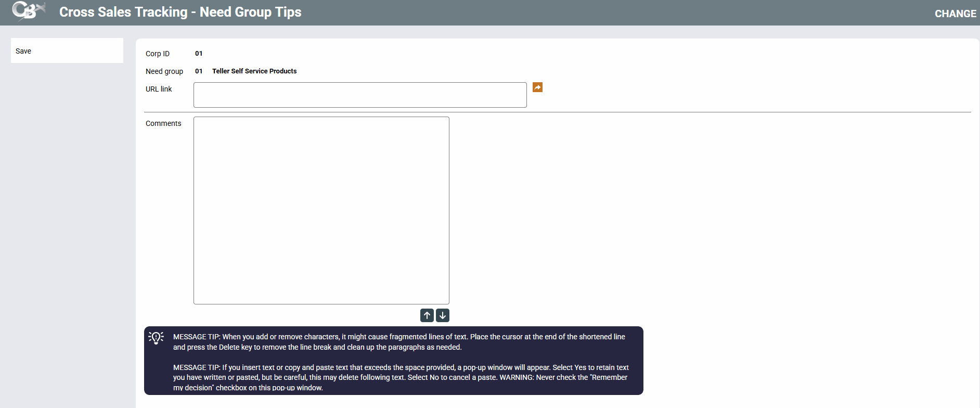Click the Need group label
This screenshot has width=980, height=408.
164,71
